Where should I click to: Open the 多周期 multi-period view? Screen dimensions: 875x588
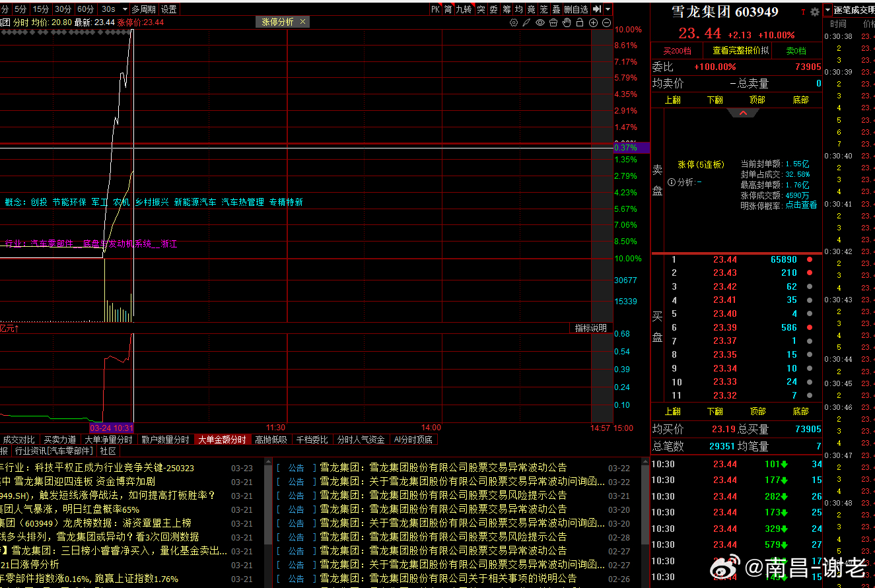click(x=143, y=9)
